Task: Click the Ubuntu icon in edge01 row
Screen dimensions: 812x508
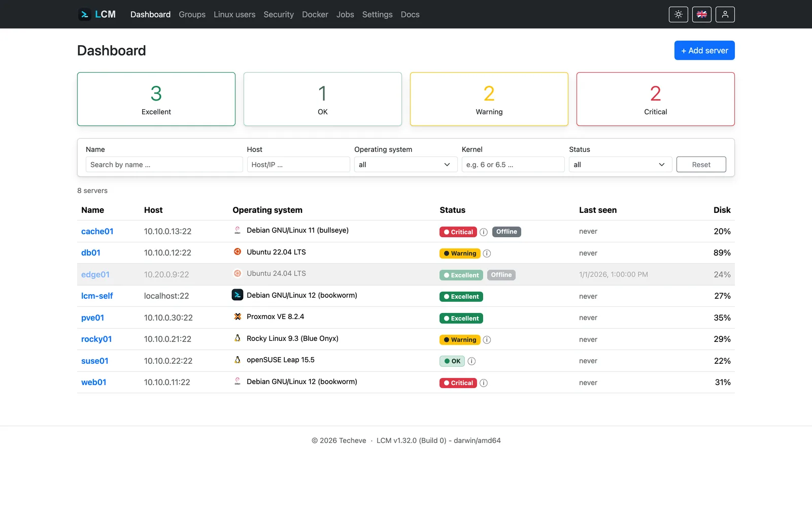Action: point(238,273)
